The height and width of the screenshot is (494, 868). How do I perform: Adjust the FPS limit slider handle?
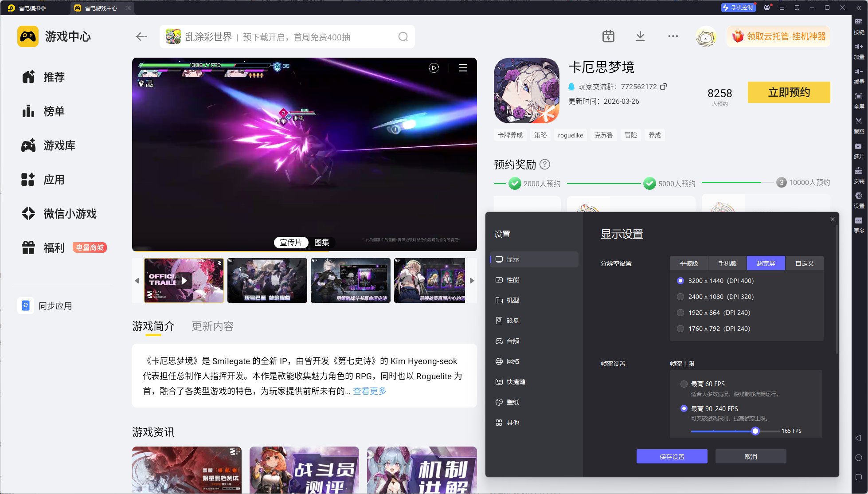pyautogui.click(x=755, y=431)
